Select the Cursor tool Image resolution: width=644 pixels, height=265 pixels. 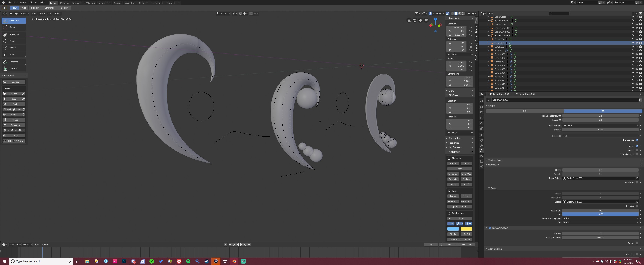tap(12, 27)
